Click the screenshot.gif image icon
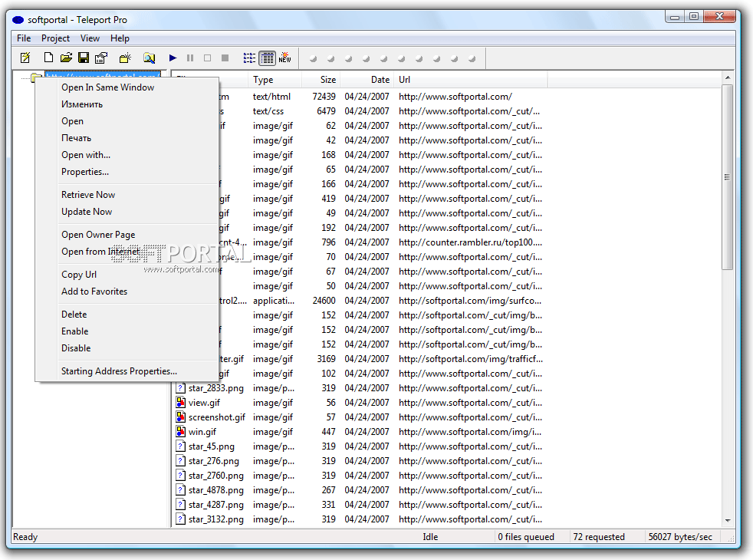The image size is (753, 560). (180, 417)
